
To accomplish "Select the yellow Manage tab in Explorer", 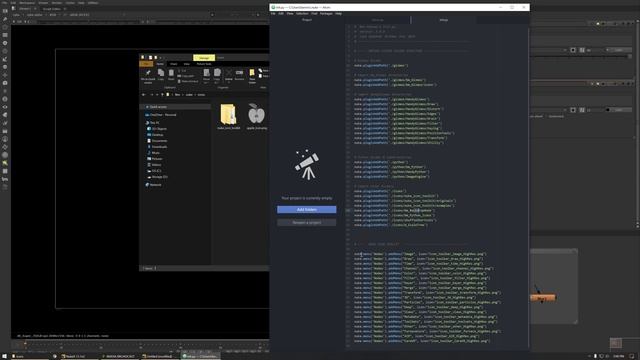I will 204,58.
